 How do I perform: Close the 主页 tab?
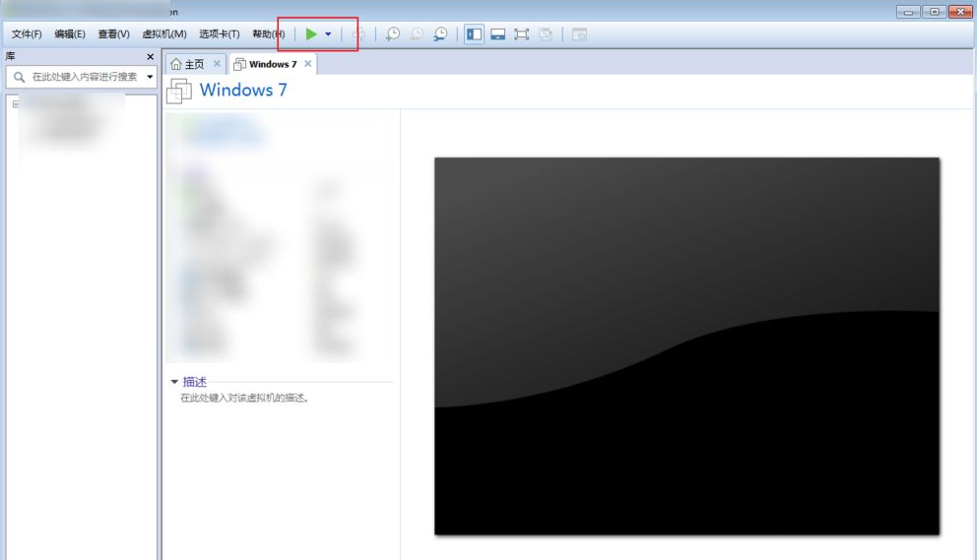217,64
